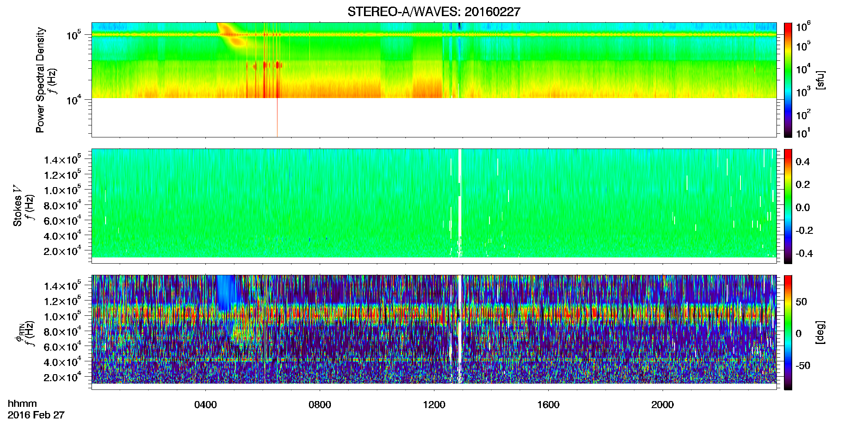Click the 1600 time tick label
868x447 pixels.
[548, 405]
